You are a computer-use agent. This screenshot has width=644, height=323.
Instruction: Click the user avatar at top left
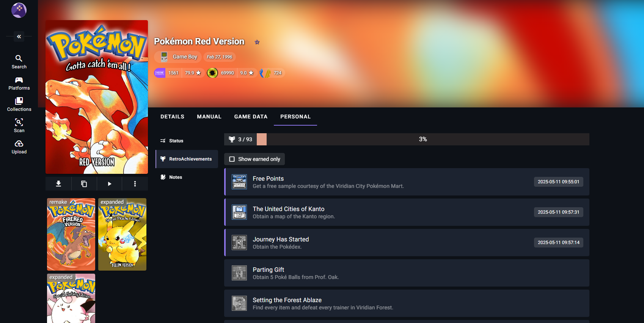tap(19, 10)
